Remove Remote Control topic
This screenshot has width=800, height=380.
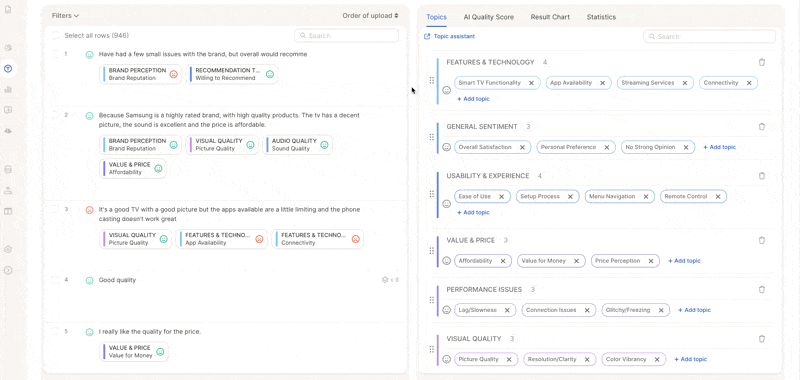point(717,196)
